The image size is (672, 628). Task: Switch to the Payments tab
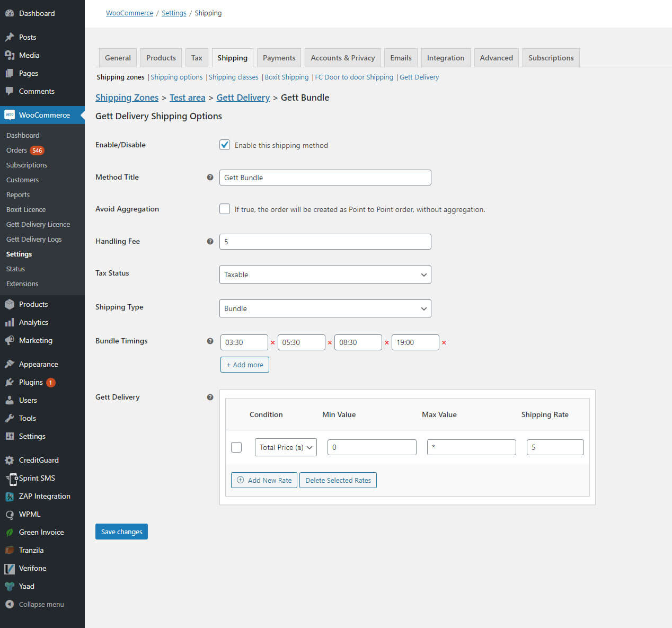(x=279, y=58)
